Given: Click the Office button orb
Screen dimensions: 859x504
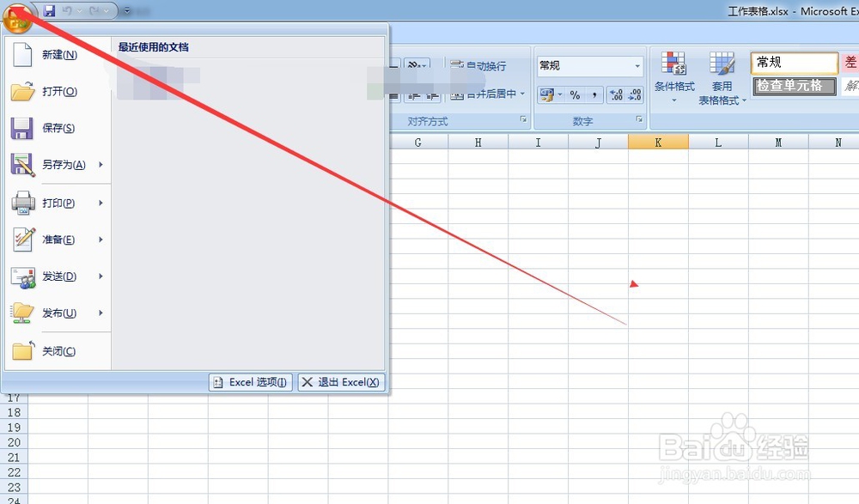Looking at the screenshot, I should click(16, 17).
